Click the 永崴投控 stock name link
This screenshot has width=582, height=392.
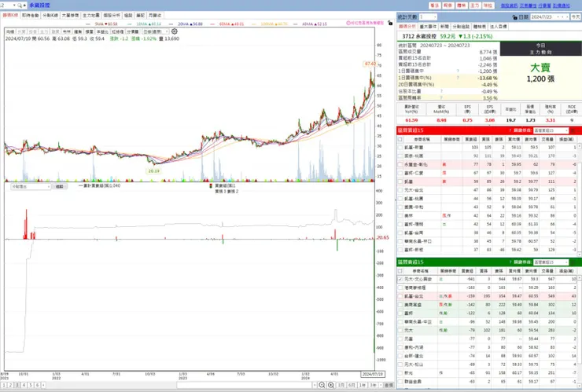tap(39, 5)
